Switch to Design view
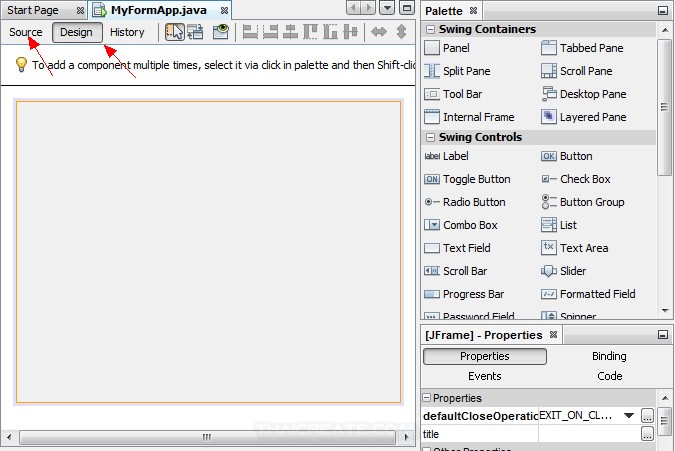675x451 pixels. pyautogui.click(x=77, y=32)
